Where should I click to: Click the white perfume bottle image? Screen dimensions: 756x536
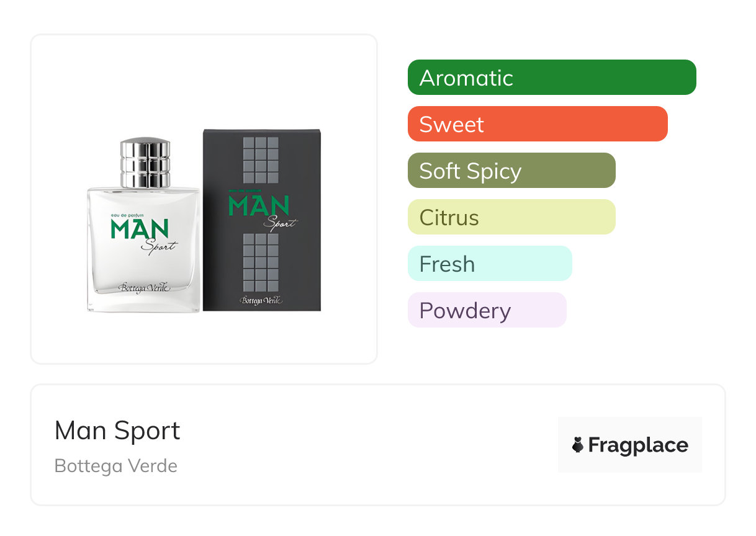point(144,225)
